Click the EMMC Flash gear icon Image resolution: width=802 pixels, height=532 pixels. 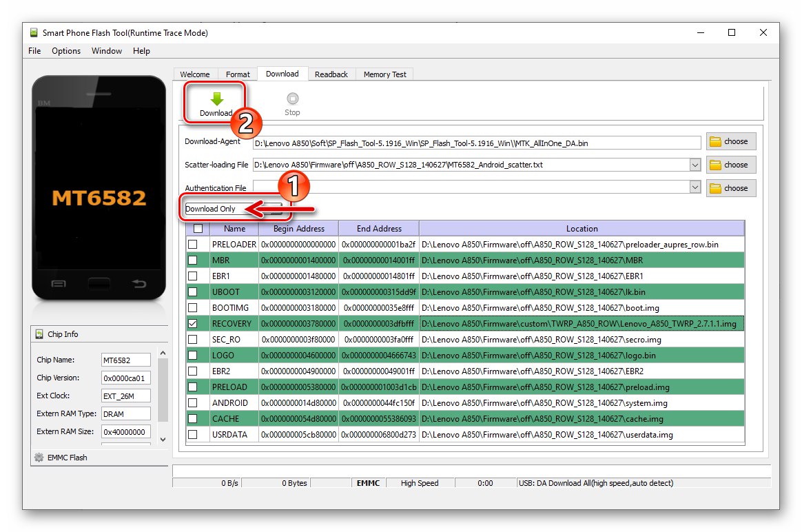tap(39, 458)
